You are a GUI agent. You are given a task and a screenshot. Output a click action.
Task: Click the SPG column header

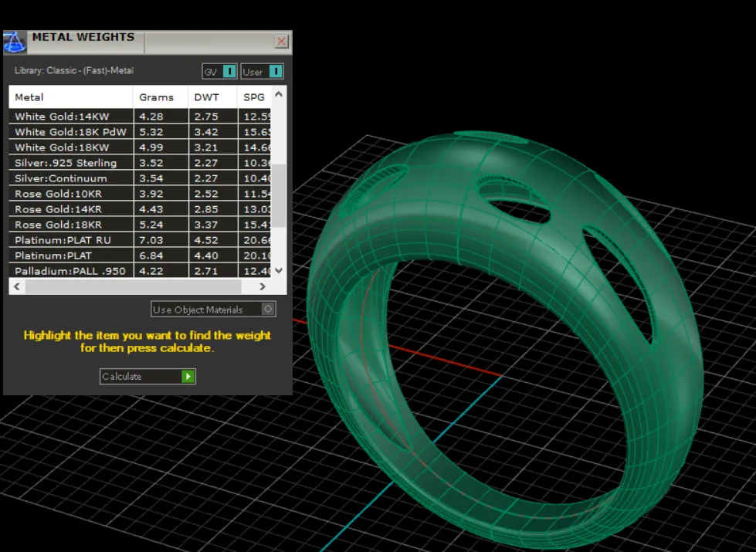(255, 97)
